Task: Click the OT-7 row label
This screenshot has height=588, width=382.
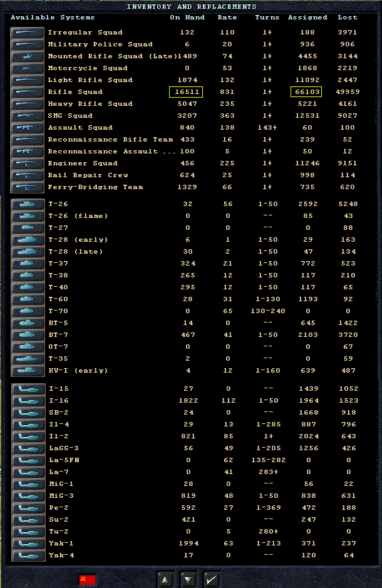Action: click(58, 347)
